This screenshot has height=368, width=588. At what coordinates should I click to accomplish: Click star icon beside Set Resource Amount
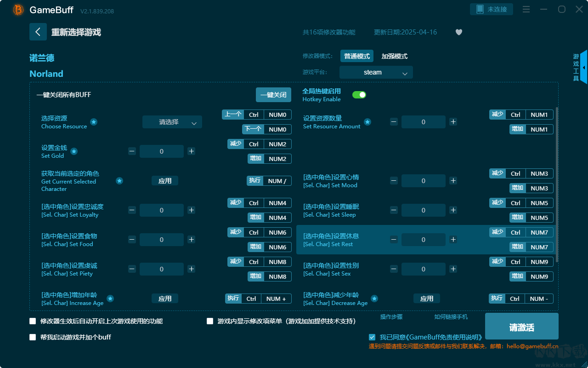[367, 122]
